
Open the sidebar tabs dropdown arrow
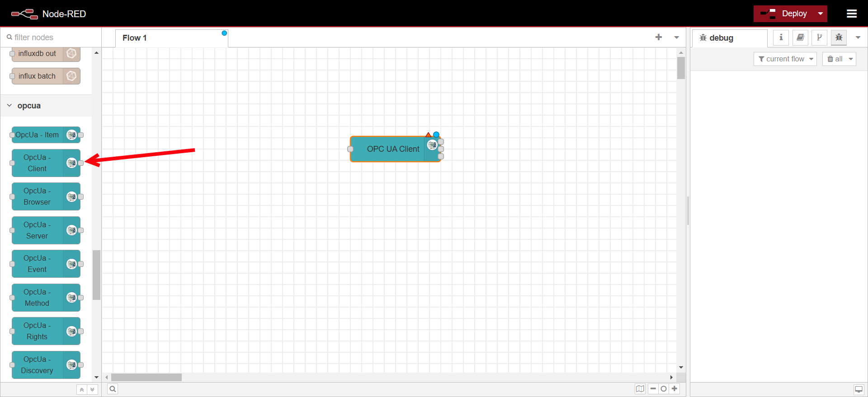(858, 37)
